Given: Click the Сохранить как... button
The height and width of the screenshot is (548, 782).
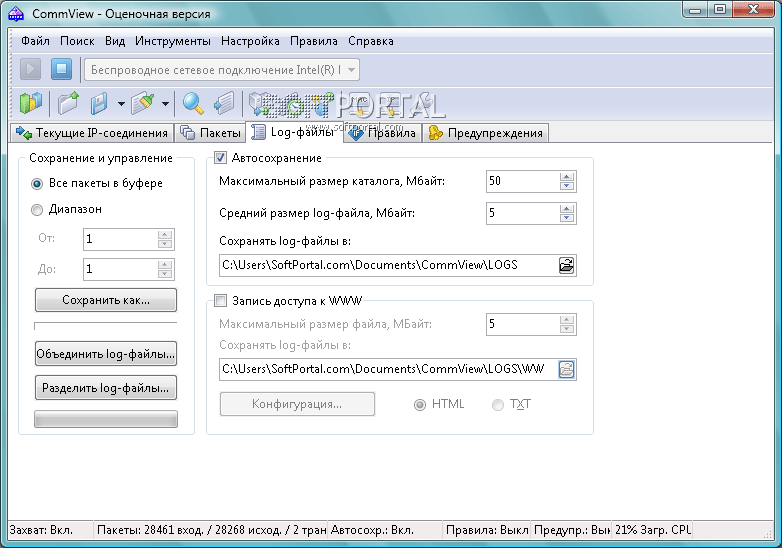Looking at the screenshot, I should coord(106,300).
